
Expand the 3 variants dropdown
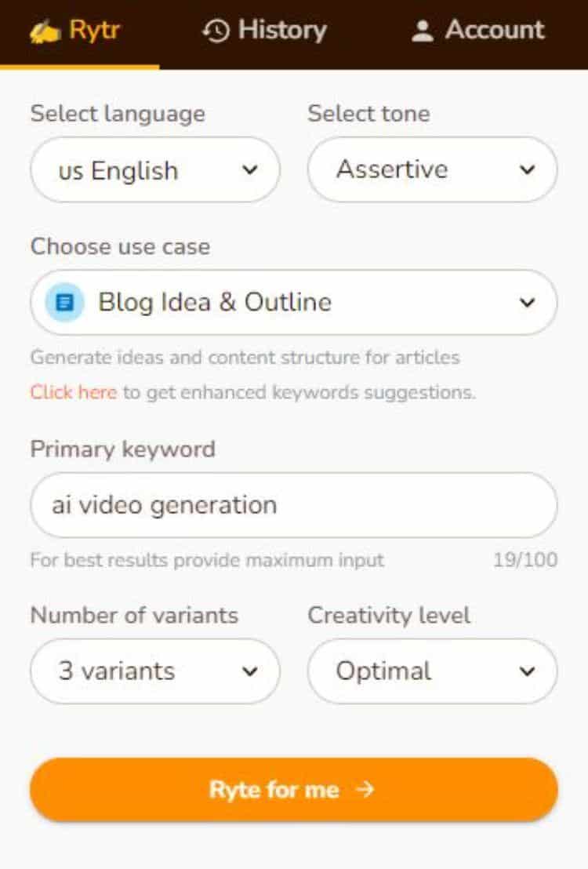[155, 671]
